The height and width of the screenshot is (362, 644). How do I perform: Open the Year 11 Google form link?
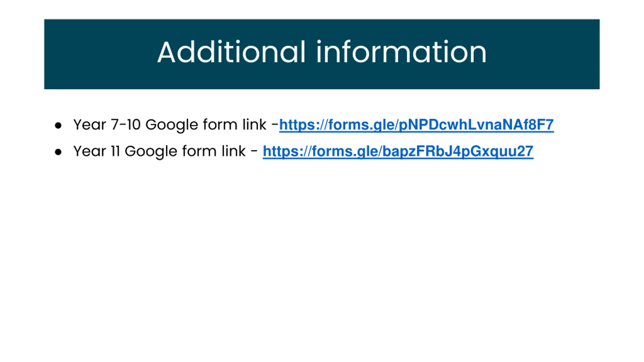pos(398,152)
